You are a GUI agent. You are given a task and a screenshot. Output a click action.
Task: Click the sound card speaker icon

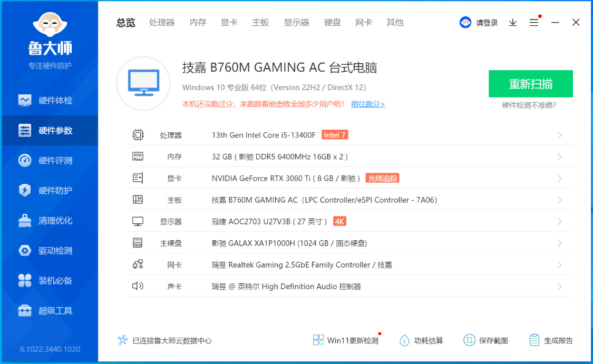click(x=138, y=286)
